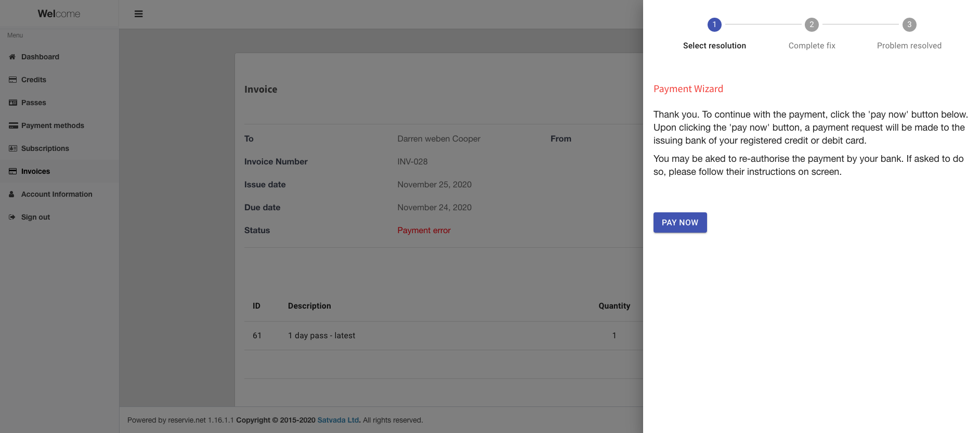The width and height of the screenshot is (980, 433).
Task: Click the 'Select resolution' step label
Action: [x=714, y=46]
